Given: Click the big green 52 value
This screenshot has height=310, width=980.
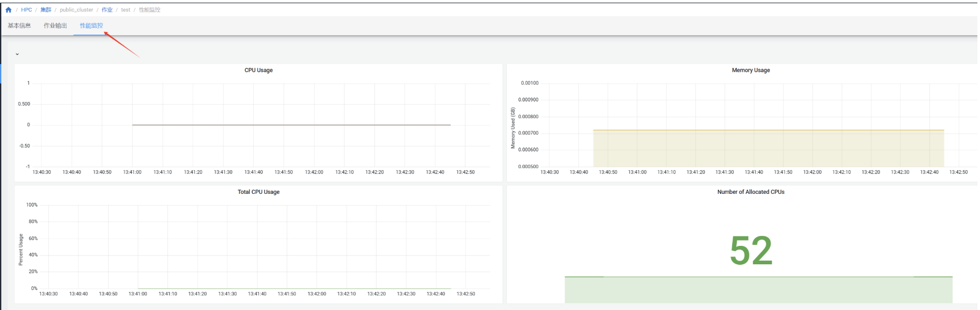Looking at the screenshot, I should click(x=751, y=251).
